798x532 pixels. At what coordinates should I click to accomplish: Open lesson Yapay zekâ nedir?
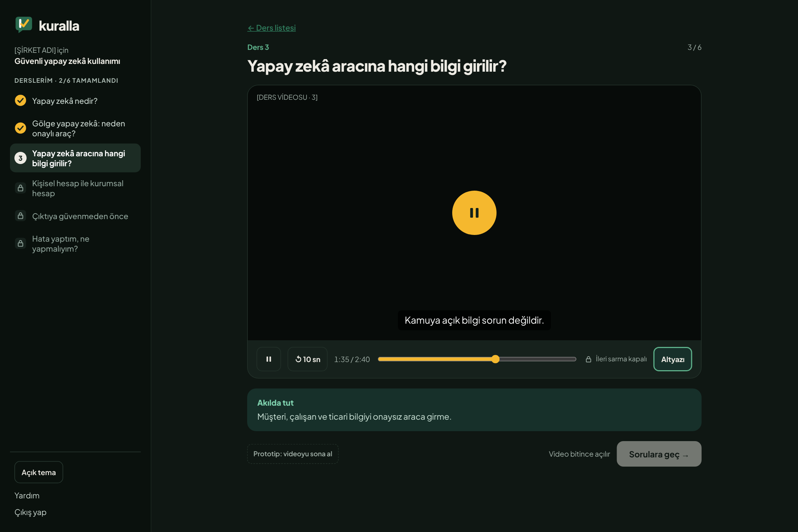75,101
